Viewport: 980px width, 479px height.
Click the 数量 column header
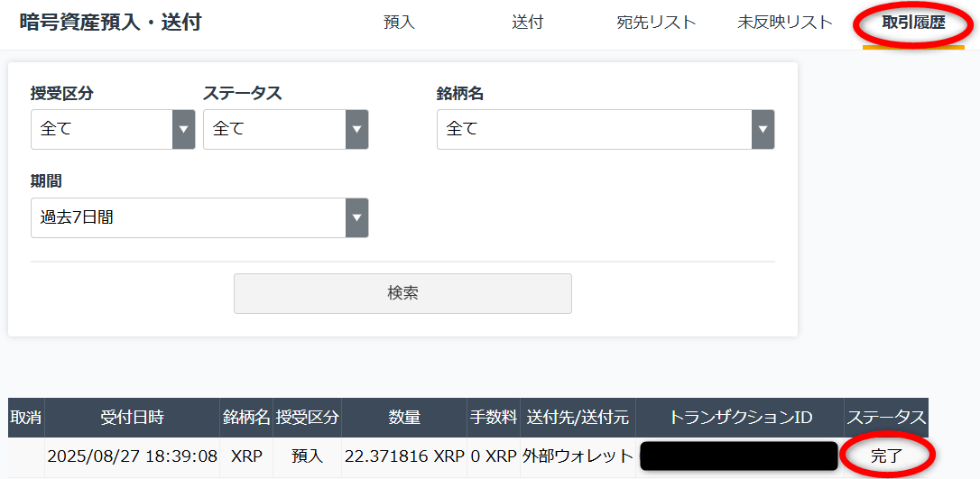(404, 418)
